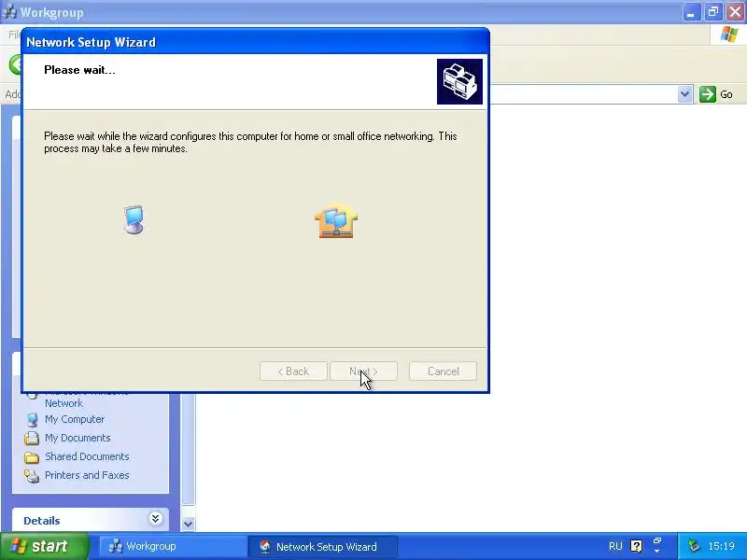
Task: Click the taskbar clock showing 15:19
Action: coord(721,546)
